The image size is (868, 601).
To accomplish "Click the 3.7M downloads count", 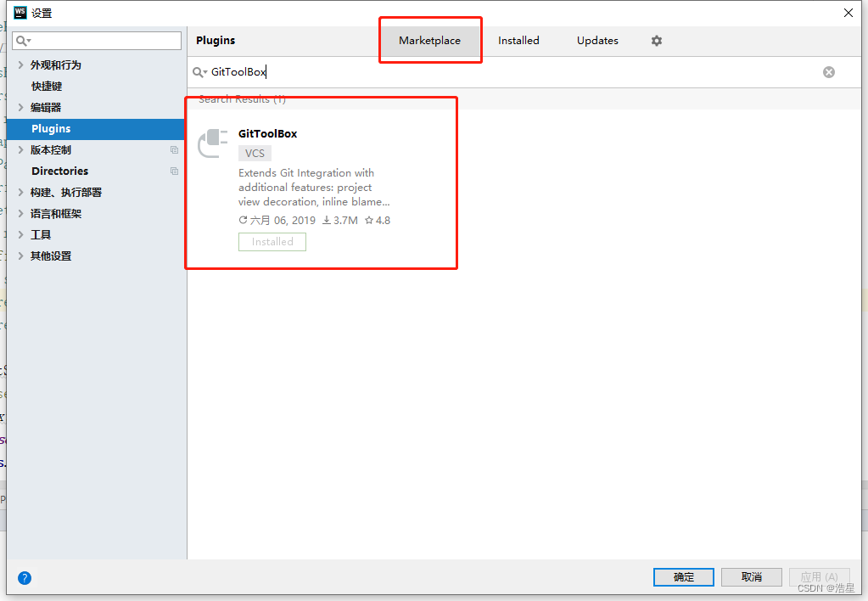I will [x=340, y=221].
